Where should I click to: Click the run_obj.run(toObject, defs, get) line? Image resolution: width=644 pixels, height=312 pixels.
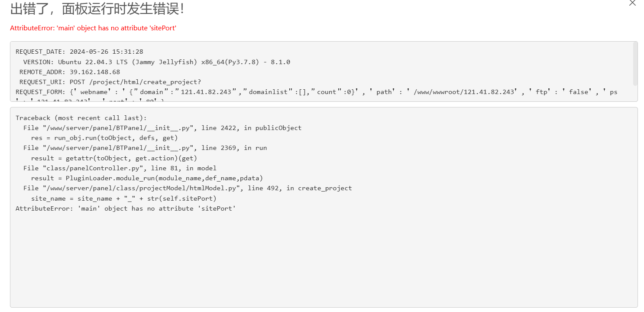pyautogui.click(x=104, y=138)
